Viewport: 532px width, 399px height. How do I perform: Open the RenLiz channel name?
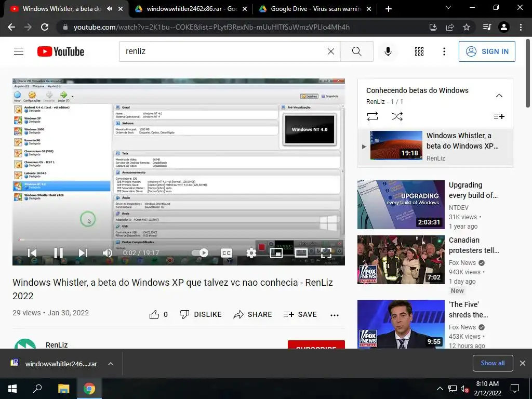click(x=57, y=344)
